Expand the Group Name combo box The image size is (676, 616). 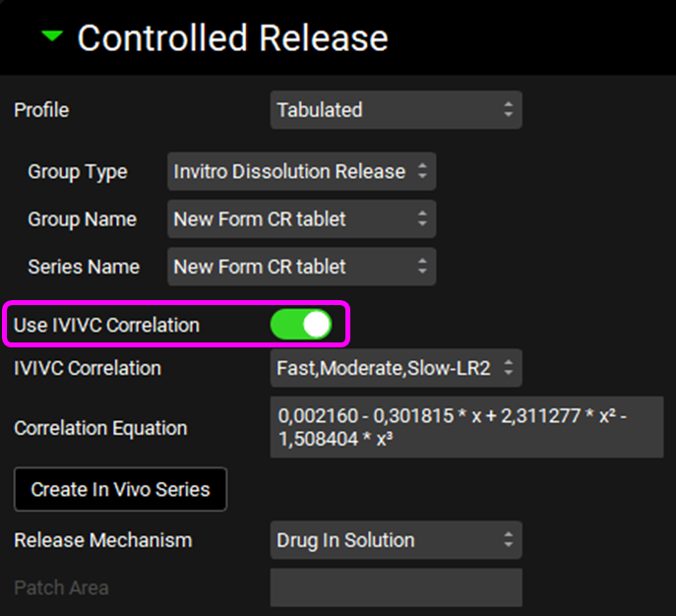(301, 219)
